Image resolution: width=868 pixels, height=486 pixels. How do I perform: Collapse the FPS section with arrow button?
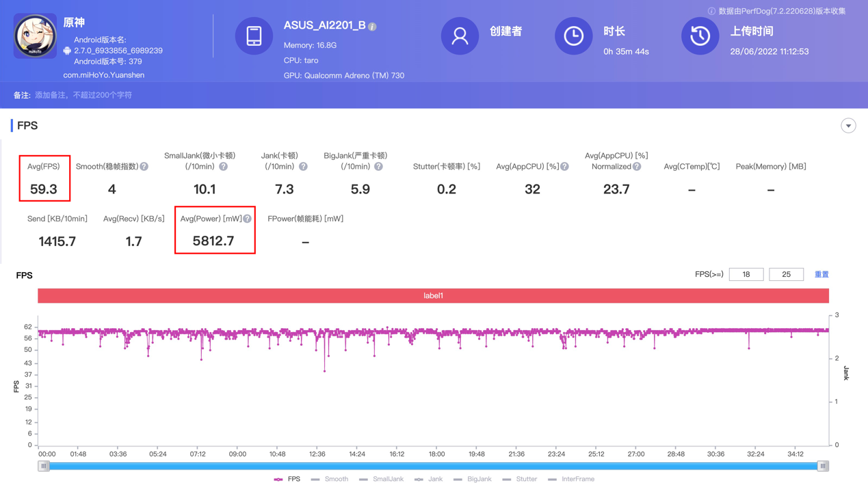(848, 126)
